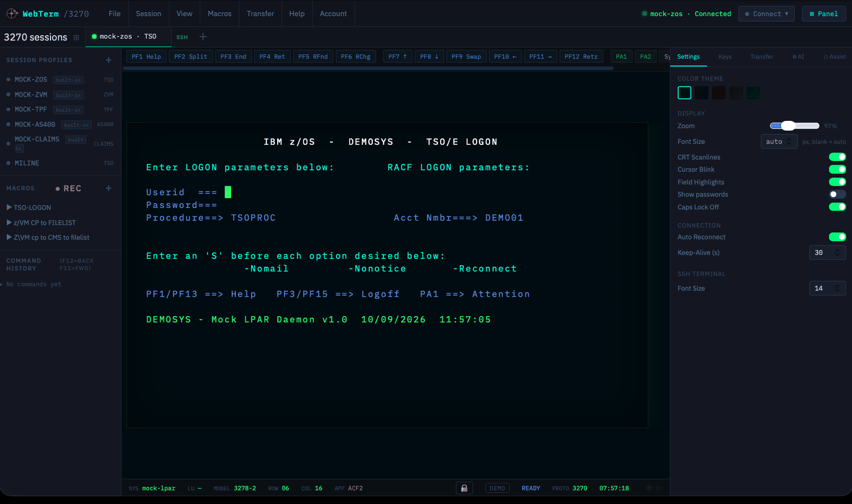Toggle CRT Scanlines switch
The width and height of the screenshot is (852, 504).
[x=837, y=157]
